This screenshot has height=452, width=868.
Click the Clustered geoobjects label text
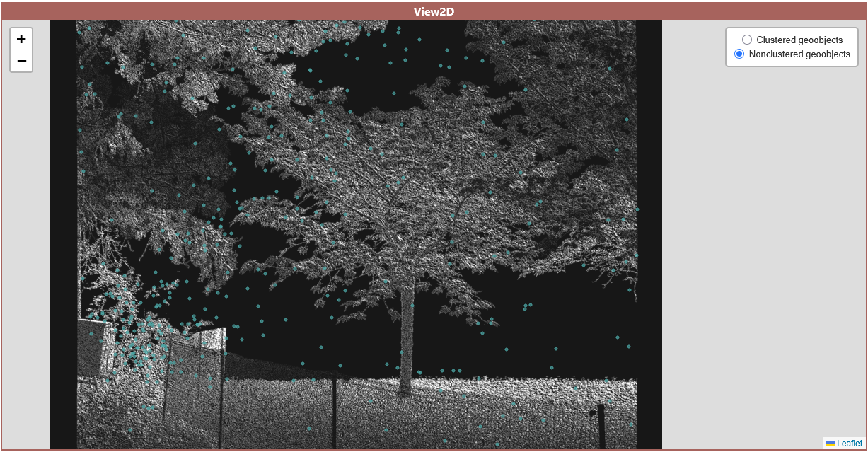799,40
